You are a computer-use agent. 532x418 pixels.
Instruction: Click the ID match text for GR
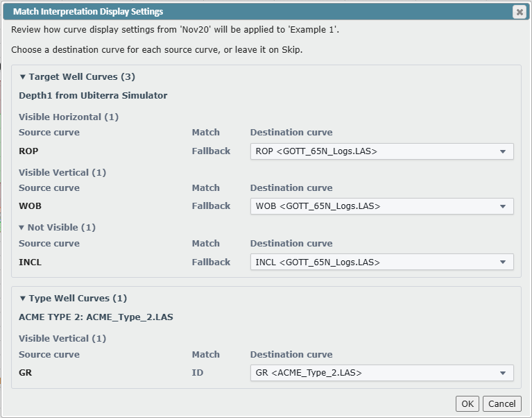[x=198, y=373]
